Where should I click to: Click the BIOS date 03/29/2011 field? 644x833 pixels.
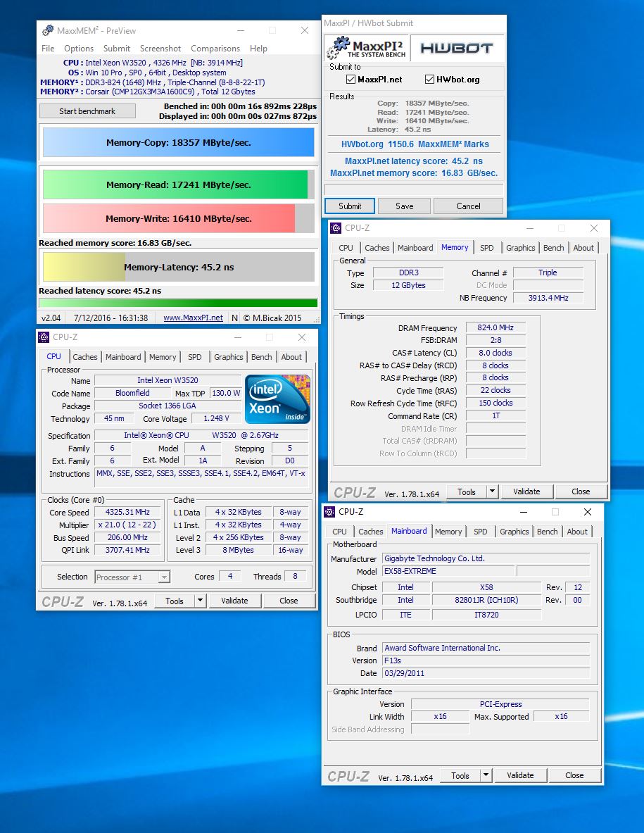[486, 673]
